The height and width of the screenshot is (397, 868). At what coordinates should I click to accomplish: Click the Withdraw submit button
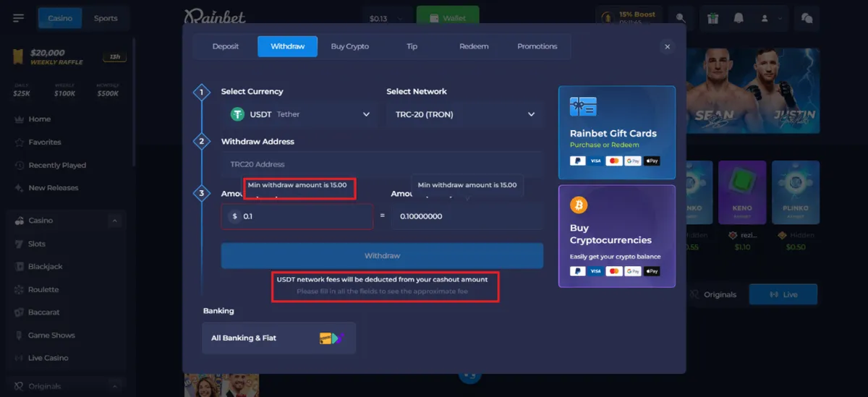coord(382,256)
